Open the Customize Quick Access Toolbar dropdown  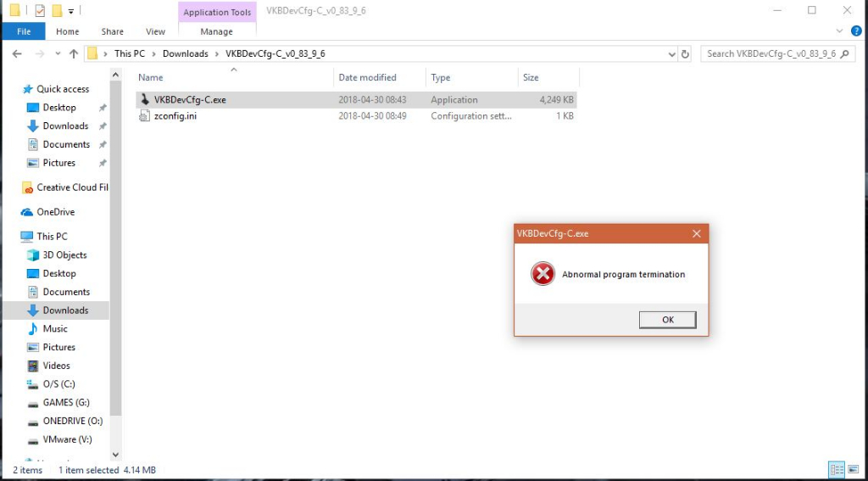coord(71,10)
